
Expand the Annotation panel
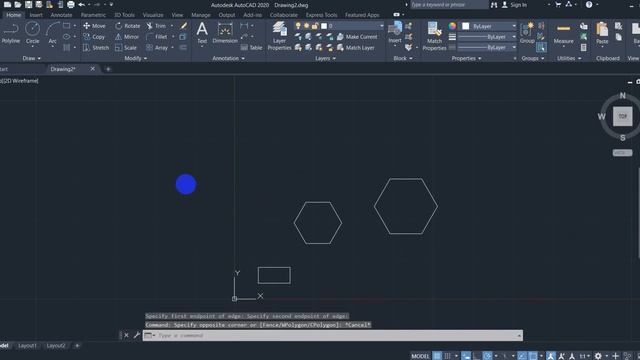[229, 58]
